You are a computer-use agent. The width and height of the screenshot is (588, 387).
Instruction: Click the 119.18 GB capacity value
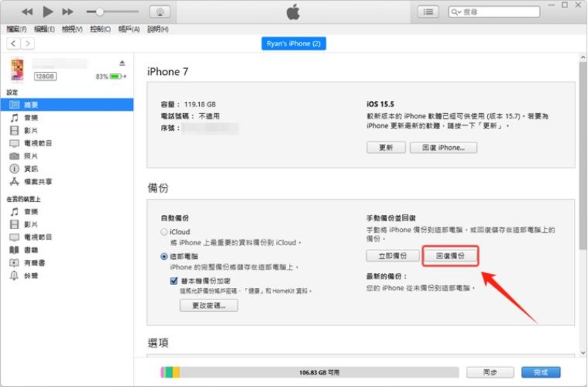[199, 104]
